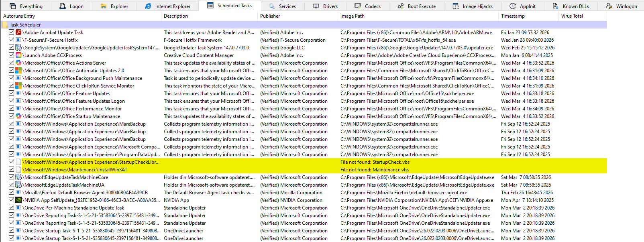Screen dimensions: 644x242
Task: Switch to the Image Hijacks tab
Action: (x=472, y=6)
